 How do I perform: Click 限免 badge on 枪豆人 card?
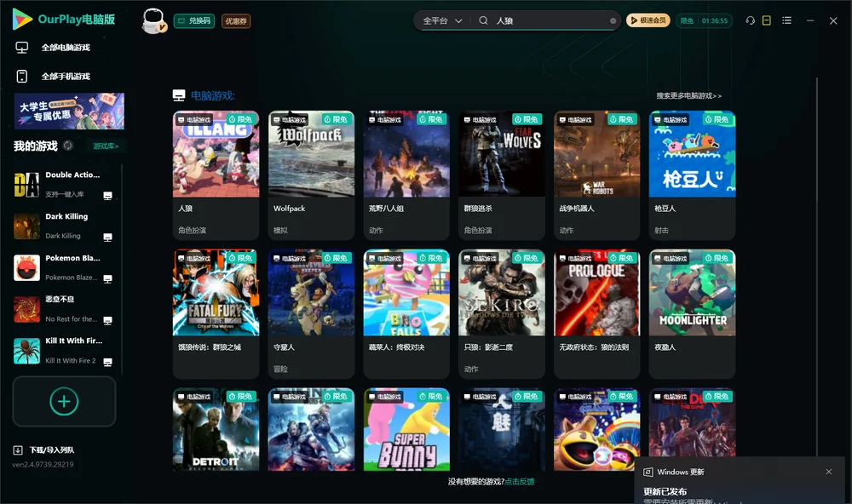pos(717,119)
